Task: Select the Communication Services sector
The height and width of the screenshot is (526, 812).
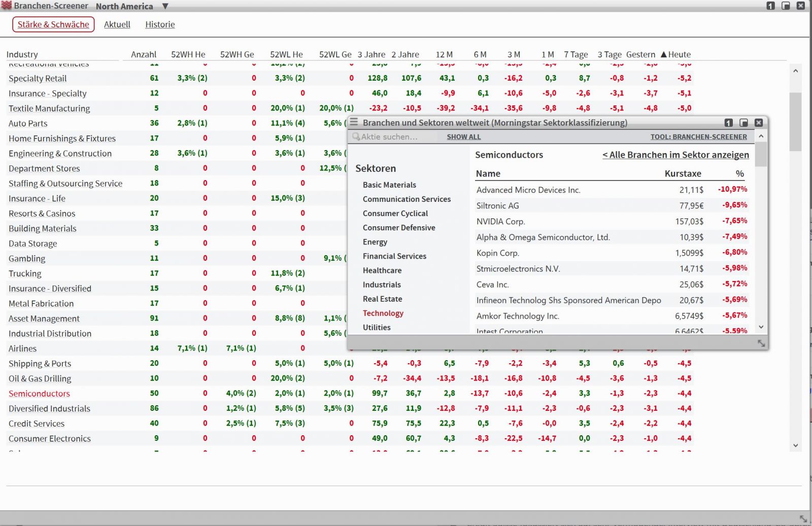Action: [407, 199]
